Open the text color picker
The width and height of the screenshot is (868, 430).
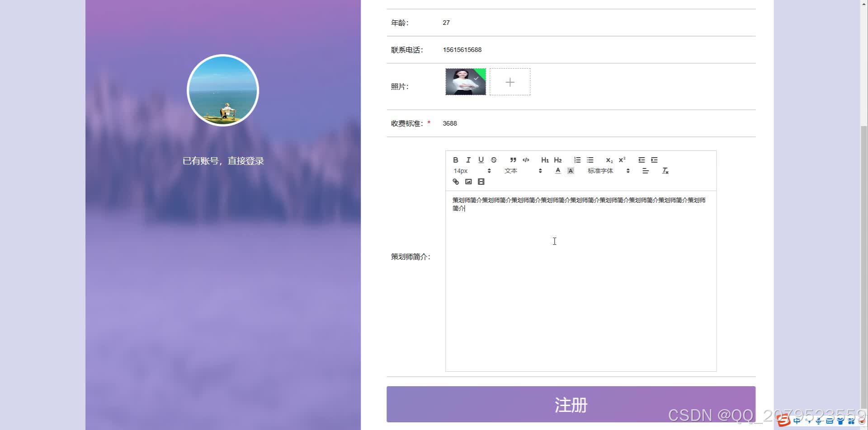point(558,171)
